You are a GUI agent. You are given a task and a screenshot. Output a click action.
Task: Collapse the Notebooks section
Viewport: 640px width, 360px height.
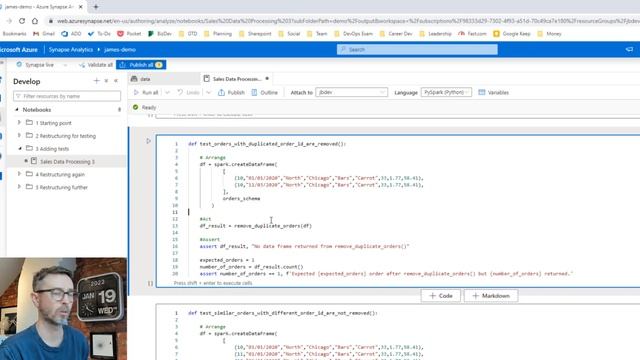[x=17, y=110]
